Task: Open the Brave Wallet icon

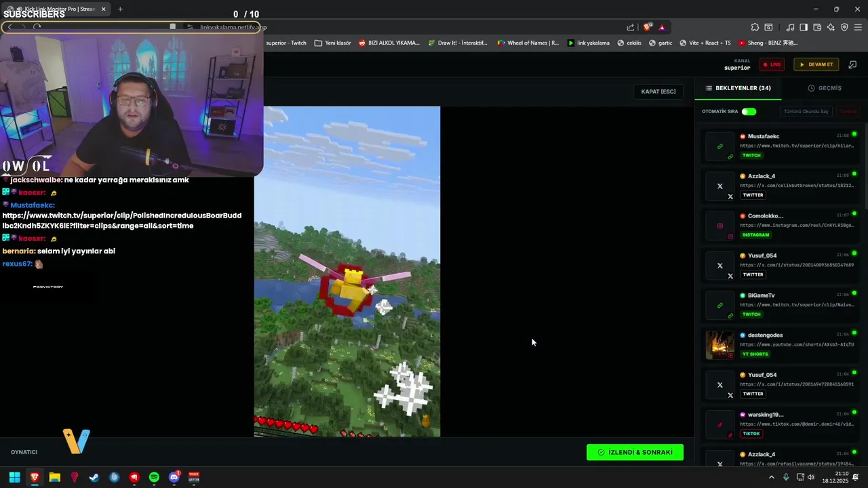Action: [x=817, y=27]
